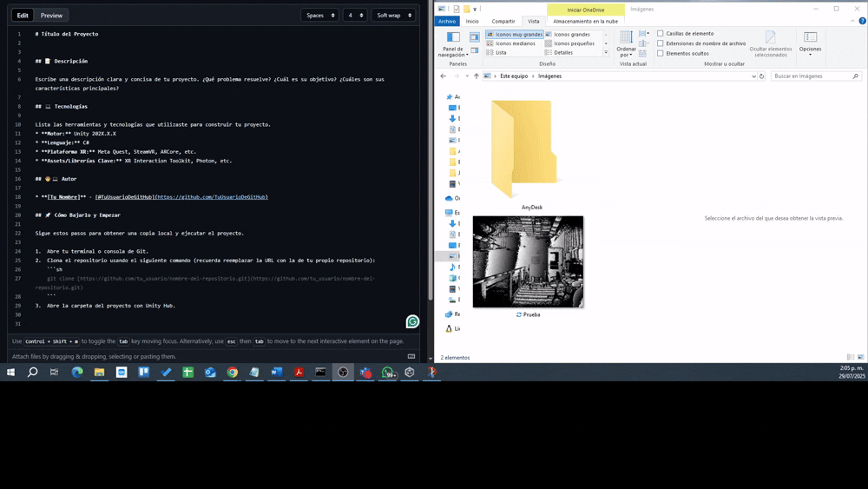Screen dimensions: 868x489
Task: Open the indent size dropdown showing 4
Action: [355, 16]
